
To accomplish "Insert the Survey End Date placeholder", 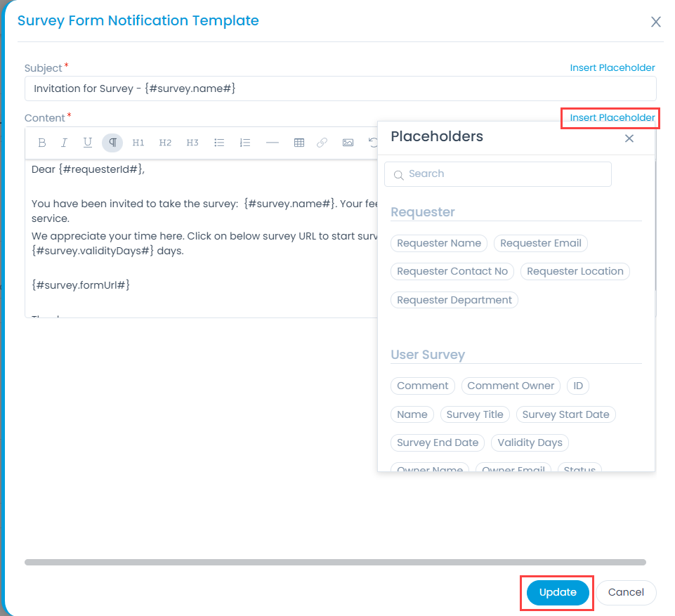I will click(x=437, y=443).
